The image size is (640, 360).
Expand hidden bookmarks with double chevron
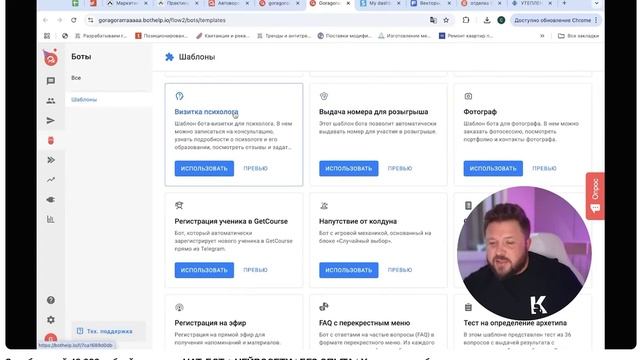[542, 36]
